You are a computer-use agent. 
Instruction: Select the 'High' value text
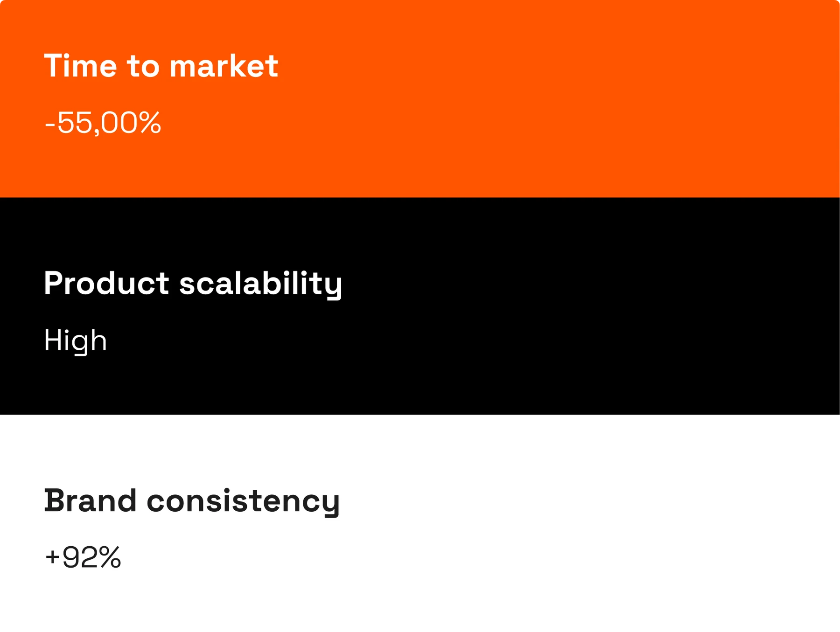(75, 341)
